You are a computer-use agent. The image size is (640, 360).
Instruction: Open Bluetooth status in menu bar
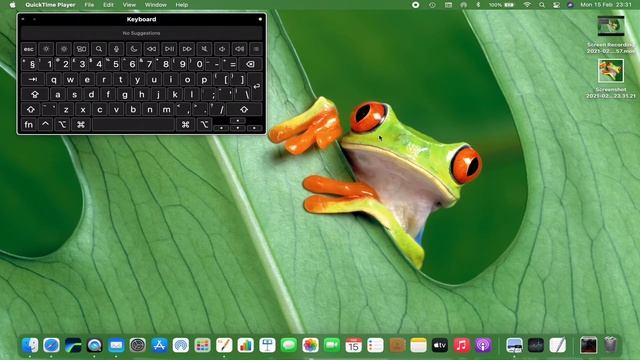(478, 5)
